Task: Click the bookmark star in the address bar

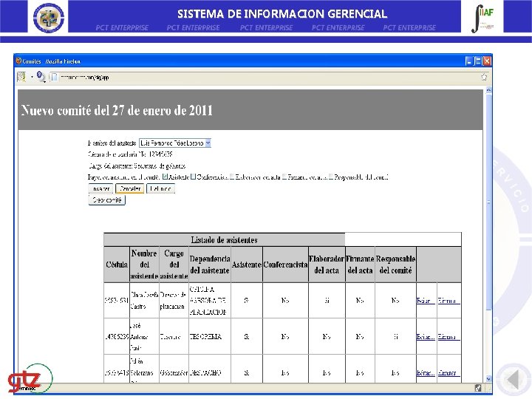Action: coord(484,78)
